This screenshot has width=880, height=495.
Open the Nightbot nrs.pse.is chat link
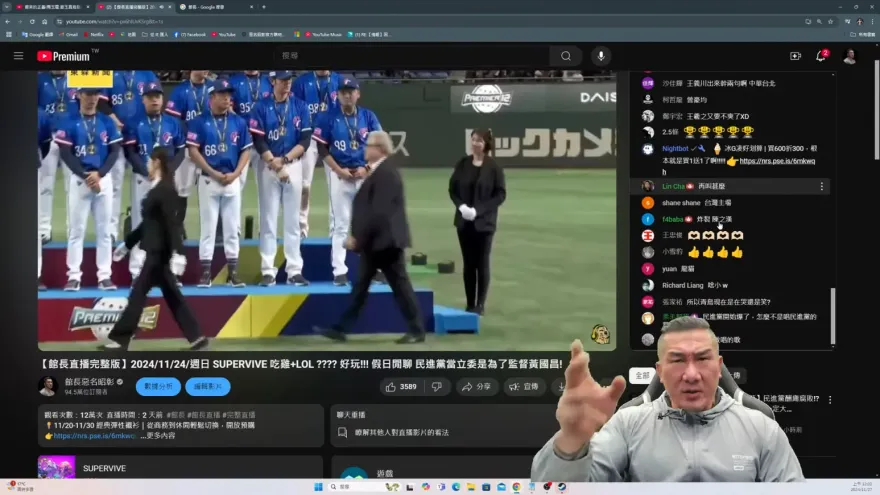coord(777,160)
